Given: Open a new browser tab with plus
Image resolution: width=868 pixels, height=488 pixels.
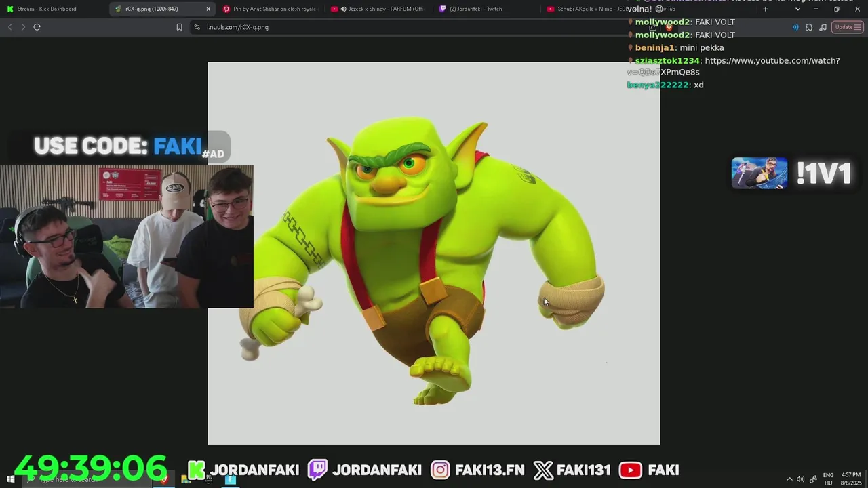Looking at the screenshot, I should click(766, 9).
